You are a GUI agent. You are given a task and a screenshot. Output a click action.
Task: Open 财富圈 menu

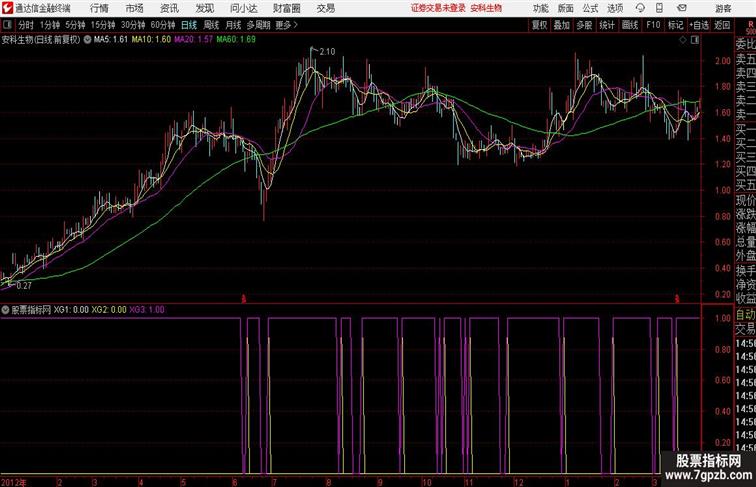tap(287, 8)
